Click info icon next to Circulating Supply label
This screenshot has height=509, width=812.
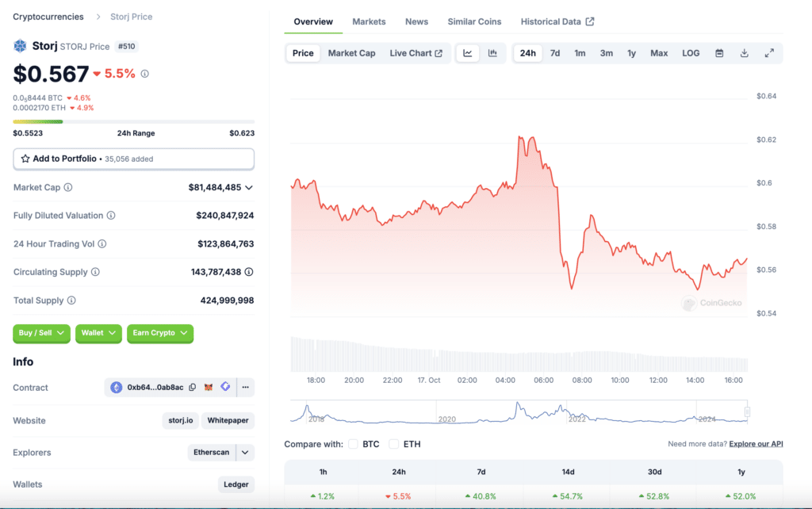95,272
